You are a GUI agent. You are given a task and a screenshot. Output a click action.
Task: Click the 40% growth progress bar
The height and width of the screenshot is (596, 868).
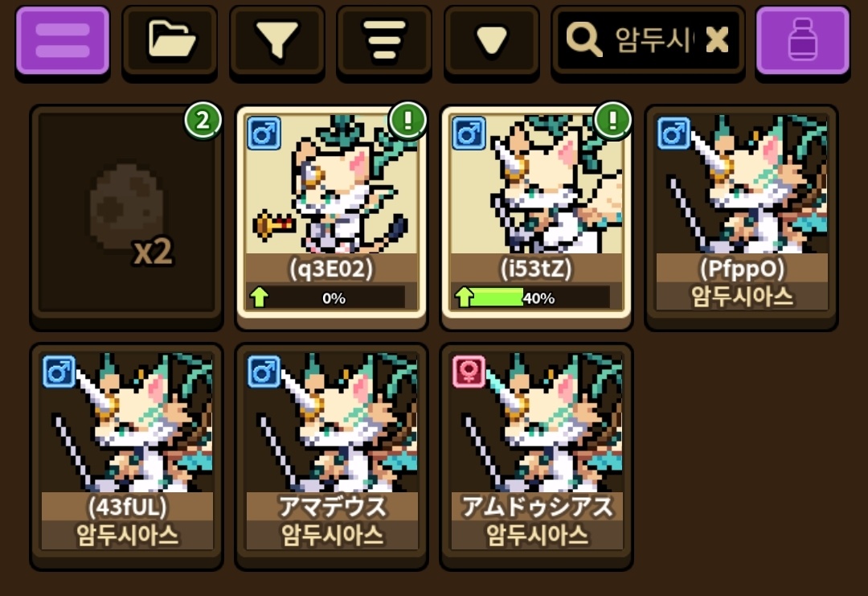tap(532, 298)
